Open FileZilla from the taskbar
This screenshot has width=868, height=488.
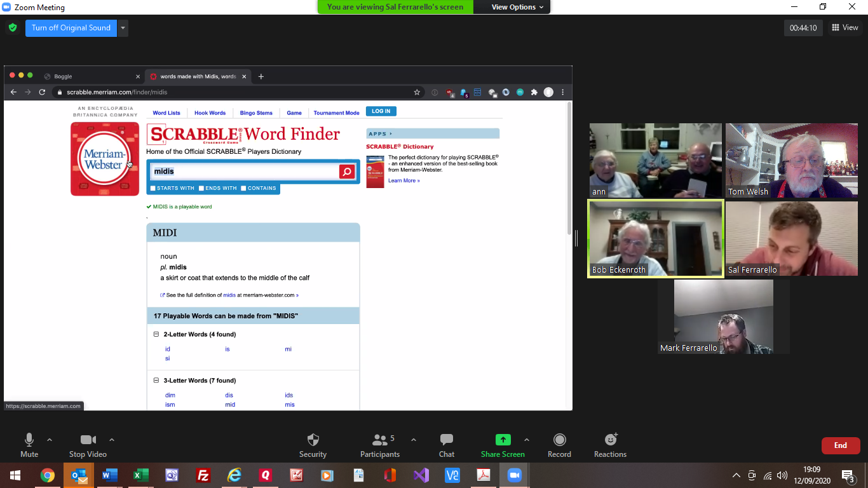203,475
